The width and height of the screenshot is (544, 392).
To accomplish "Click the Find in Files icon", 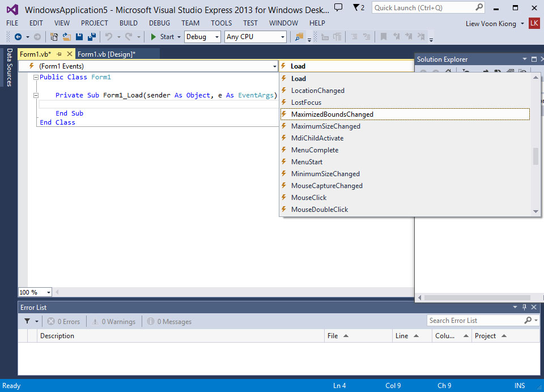I will click(299, 37).
